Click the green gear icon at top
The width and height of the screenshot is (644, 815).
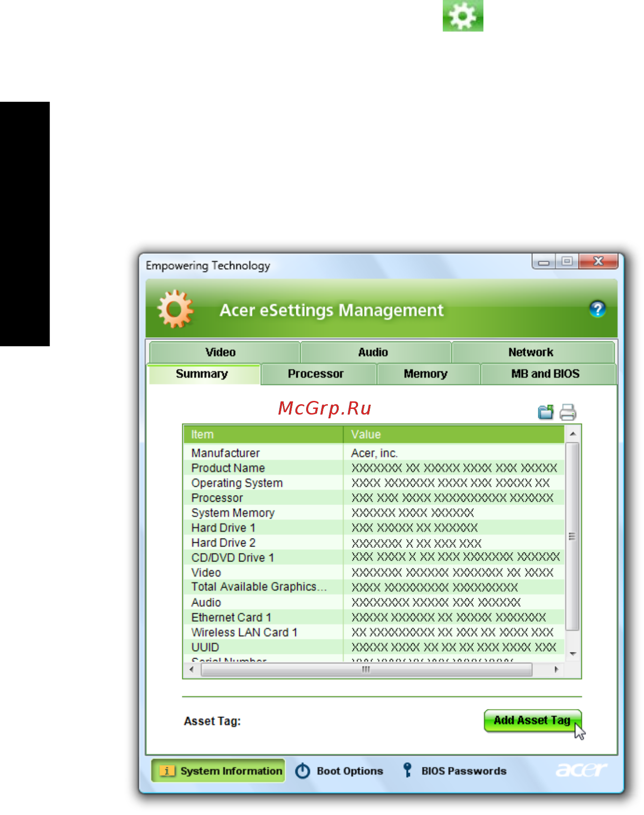tap(463, 16)
